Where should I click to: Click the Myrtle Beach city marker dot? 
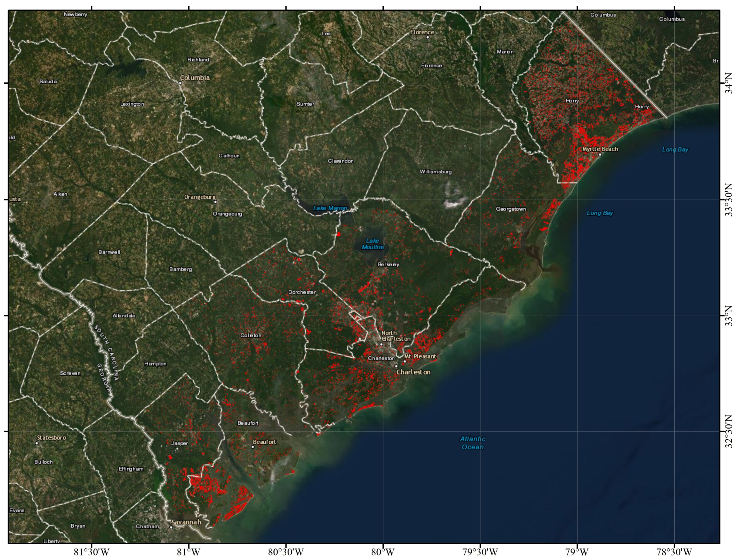click(x=600, y=154)
